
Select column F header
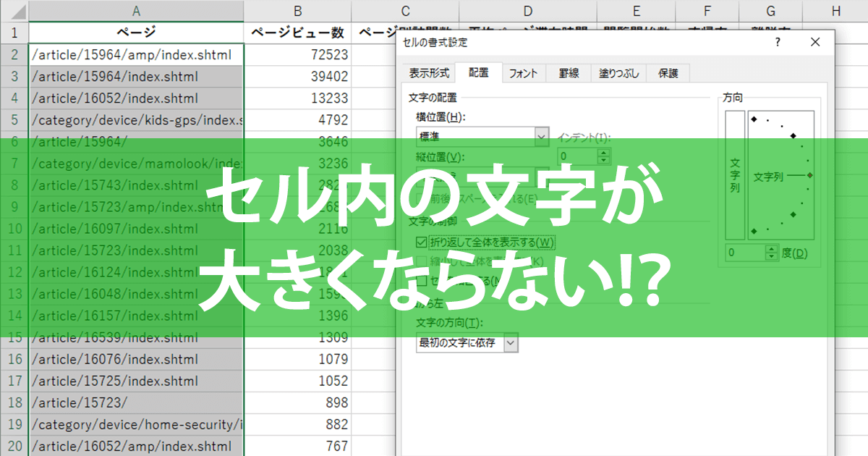coord(706,10)
